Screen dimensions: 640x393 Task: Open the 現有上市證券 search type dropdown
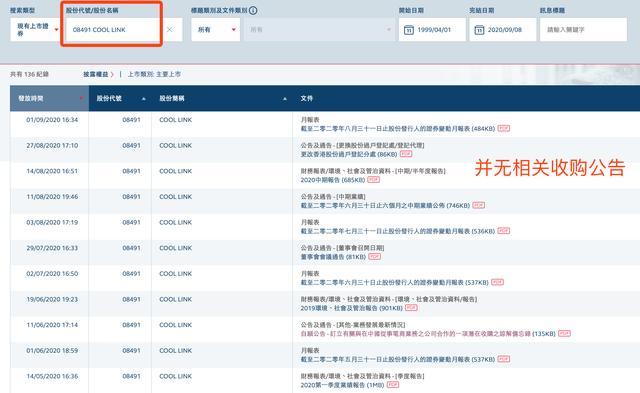coord(35,29)
